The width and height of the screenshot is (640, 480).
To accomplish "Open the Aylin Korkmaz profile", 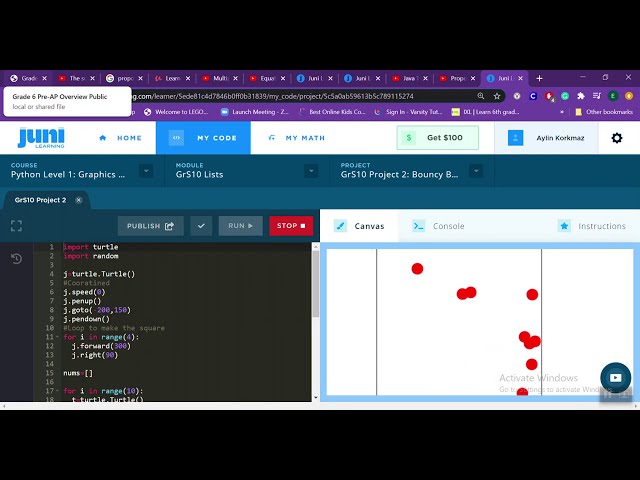I will tap(546, 138).
